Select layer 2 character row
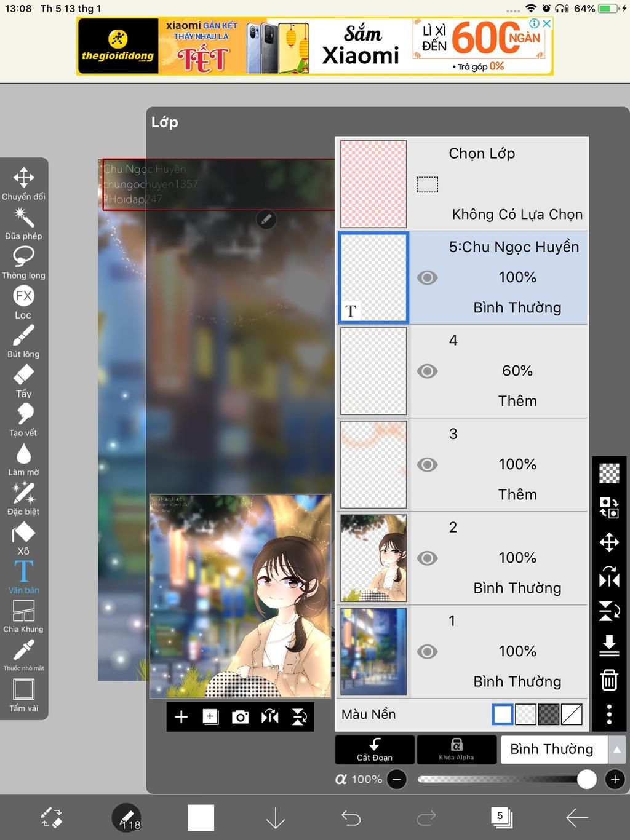Image resolution: width=630 pixels, height=840 pixels. pyautogui.click(x=462, y=558)
